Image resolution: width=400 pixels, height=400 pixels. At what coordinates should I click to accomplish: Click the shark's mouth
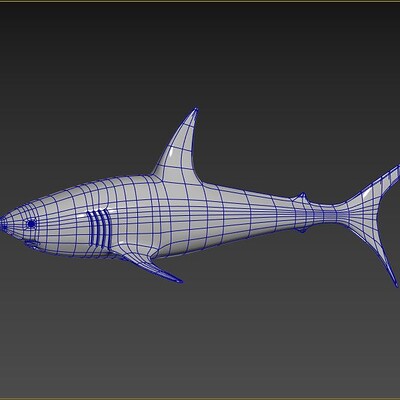tap(31, 244)
